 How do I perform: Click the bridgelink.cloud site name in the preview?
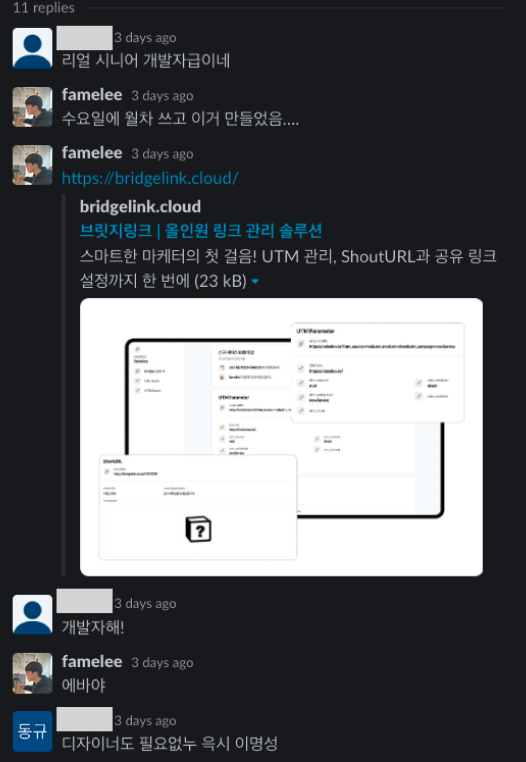pyautogui.click(x=140, y=207)
